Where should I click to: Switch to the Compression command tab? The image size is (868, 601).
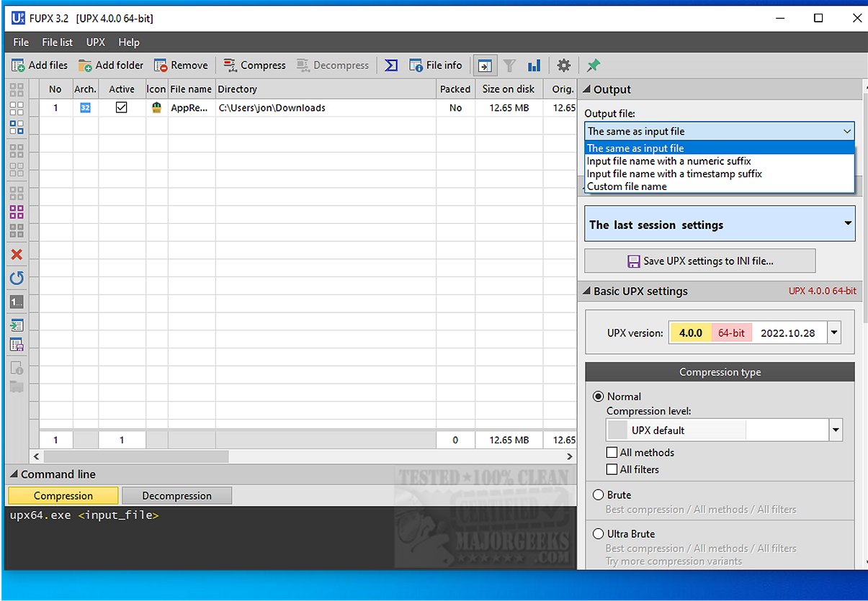[x=63, y=495]
